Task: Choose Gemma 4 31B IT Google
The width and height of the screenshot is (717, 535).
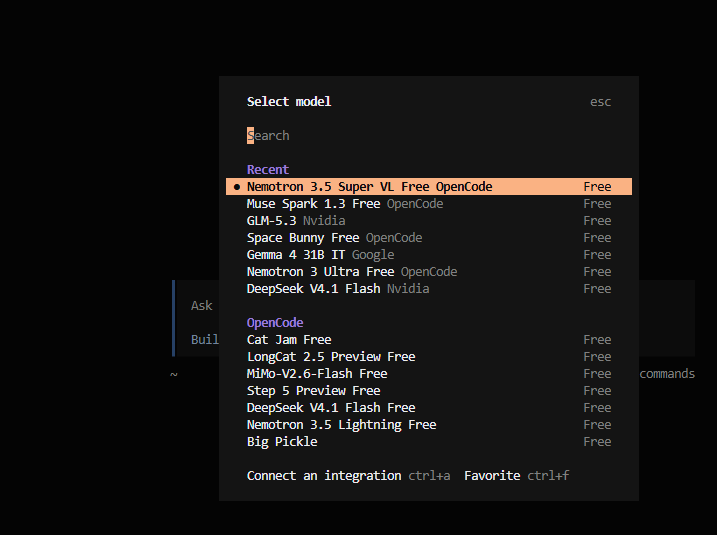Action: 428,255
